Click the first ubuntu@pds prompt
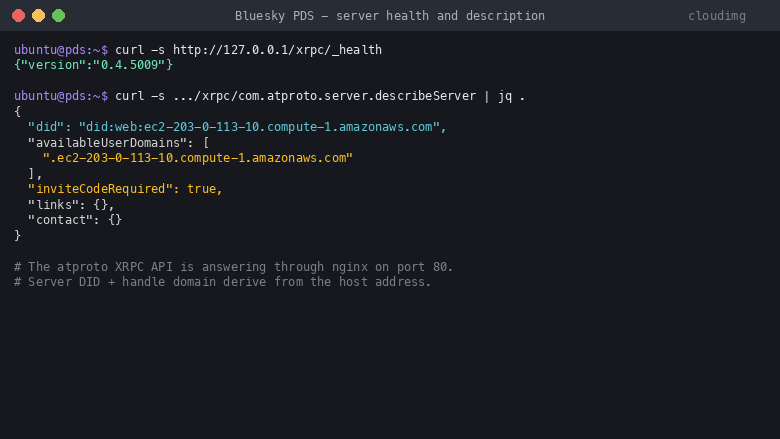The width and height of the screenshot is (780, 439). coord(61,50)
